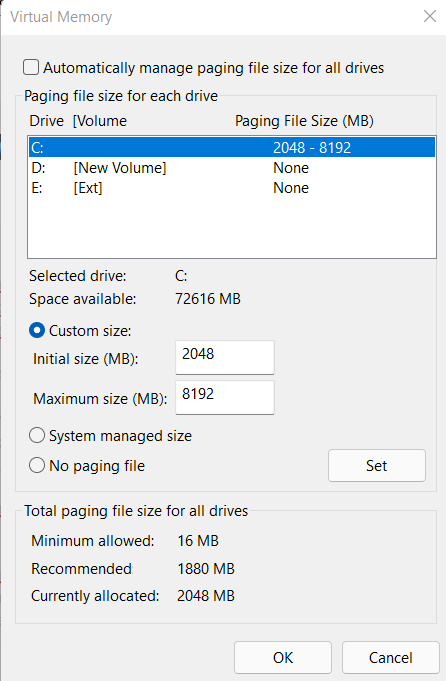Click the Drive [Volume header label
This screenshot has width=446, height=681.
tap(78, 121)
